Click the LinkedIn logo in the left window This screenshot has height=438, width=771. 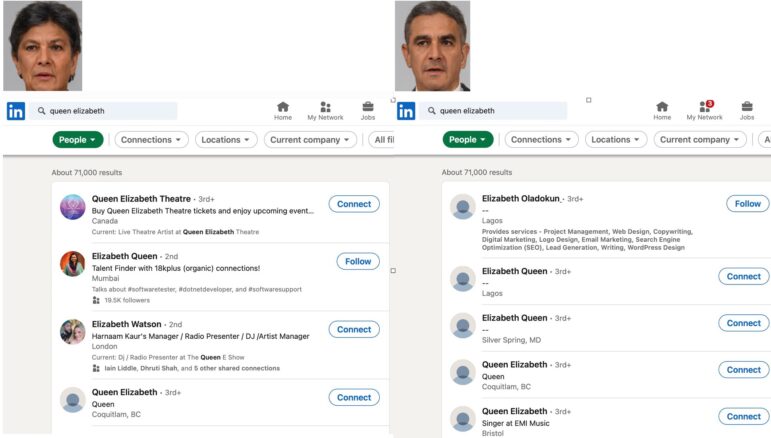tap(16, 111)
